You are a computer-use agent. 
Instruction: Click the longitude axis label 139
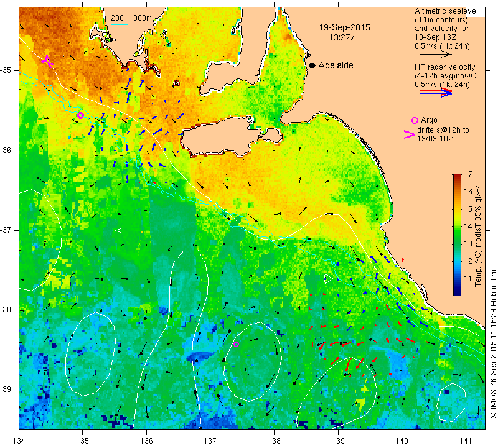(x=338, y=441)
